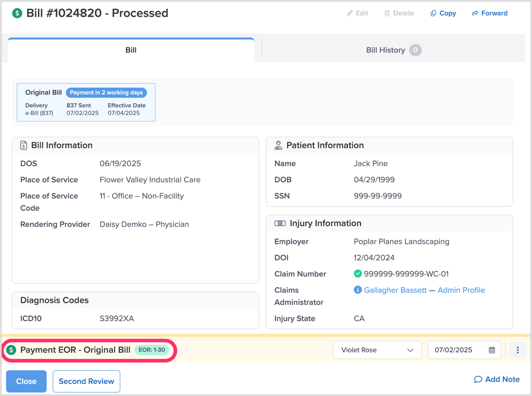532x396 pixels.
Task: Click the green dollar icon beside the bill title
Action: click(17, 13)
